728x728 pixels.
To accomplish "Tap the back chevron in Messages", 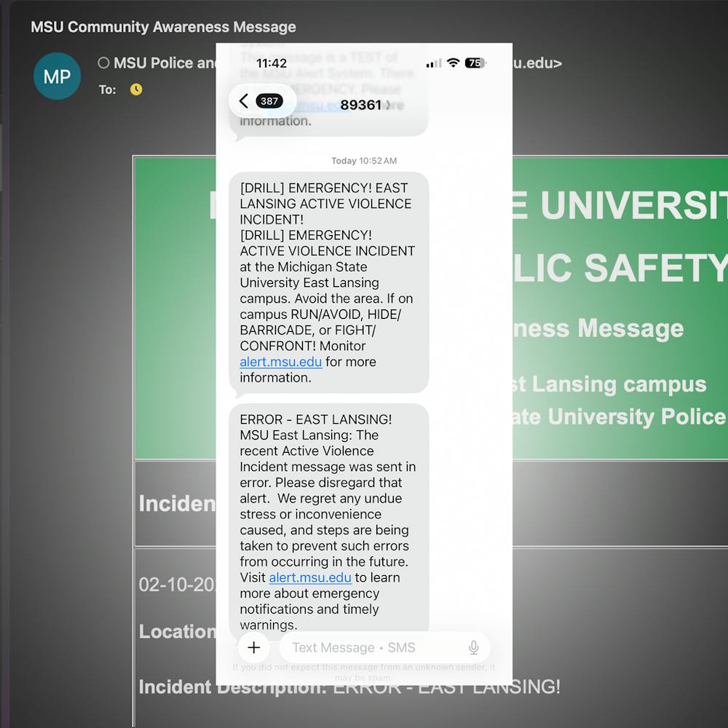I will 244,101.
